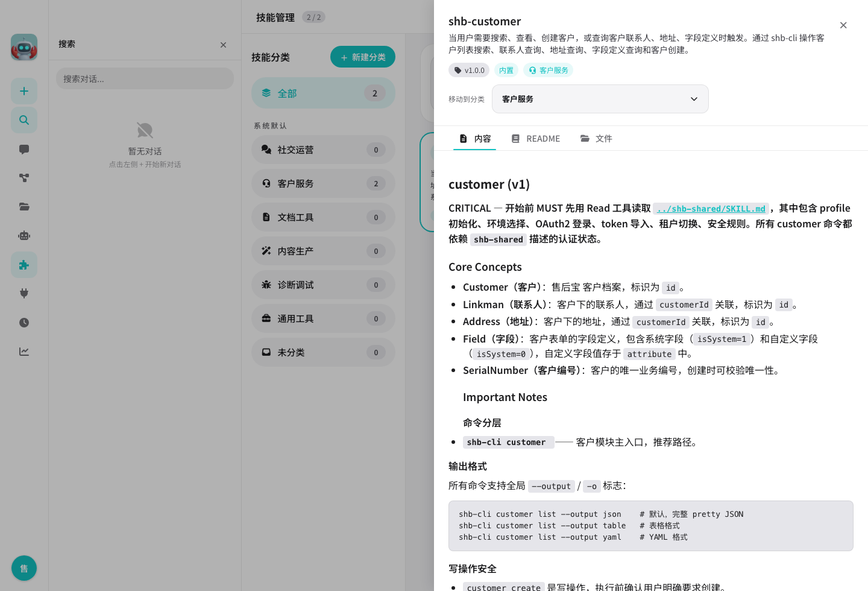
Task: Open the search magnifier in sidebar
Action: click(24, 120)
